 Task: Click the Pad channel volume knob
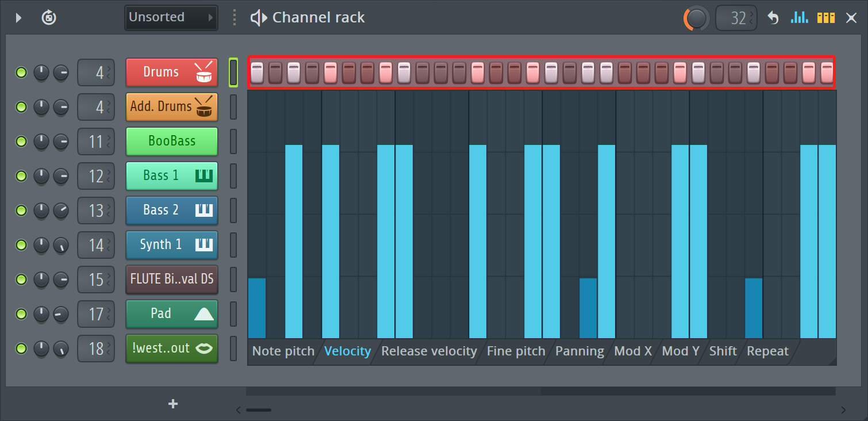coord(61,314)
